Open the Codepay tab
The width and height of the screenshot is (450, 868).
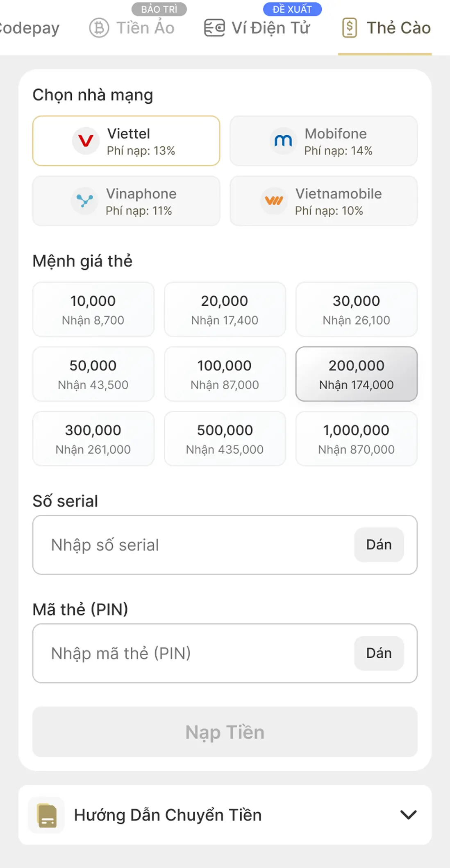[30, 28]
